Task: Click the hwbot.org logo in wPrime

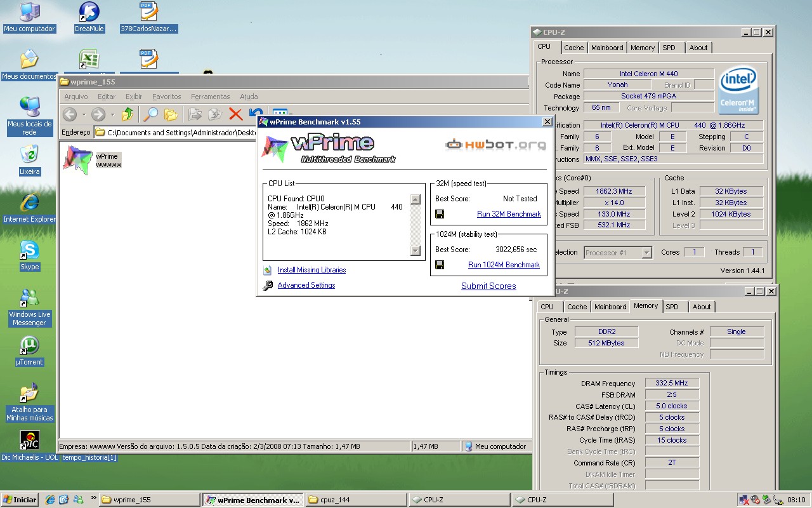Action: pos(495,144)
